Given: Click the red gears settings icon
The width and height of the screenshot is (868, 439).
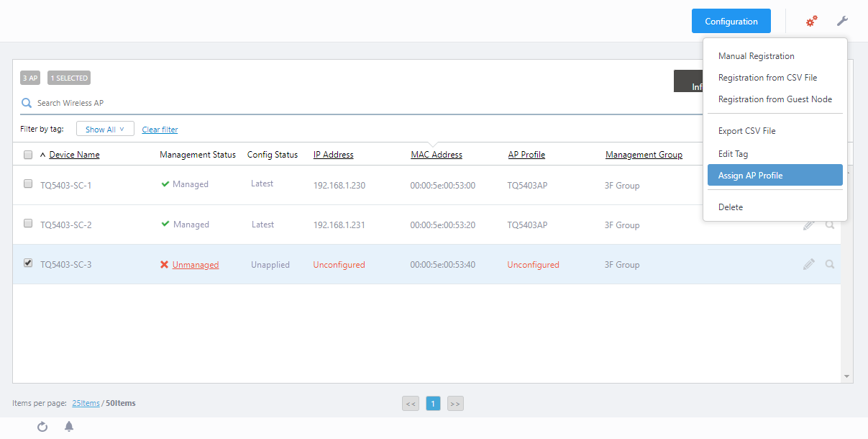Looking at the screenshot, I should click(811, 22).
